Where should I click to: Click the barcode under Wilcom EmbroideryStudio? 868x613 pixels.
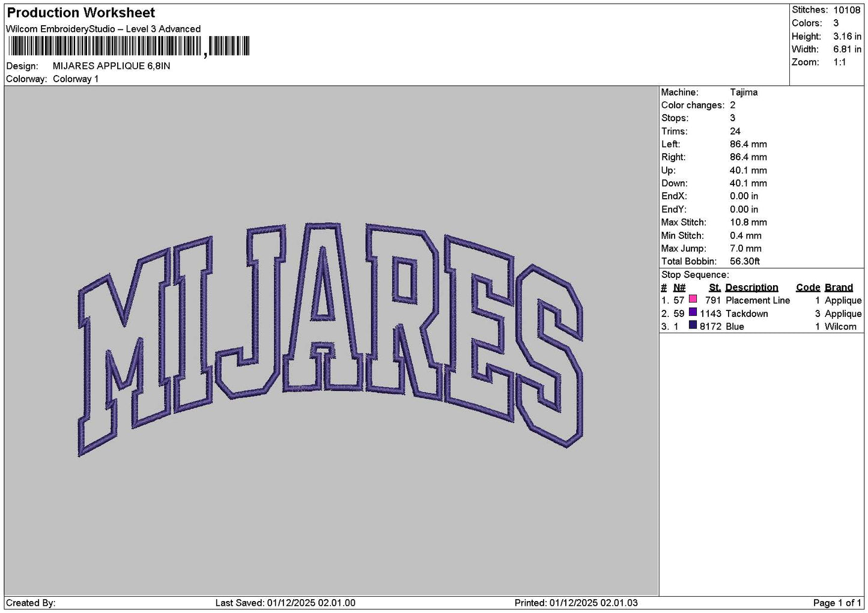pos(129,47)
